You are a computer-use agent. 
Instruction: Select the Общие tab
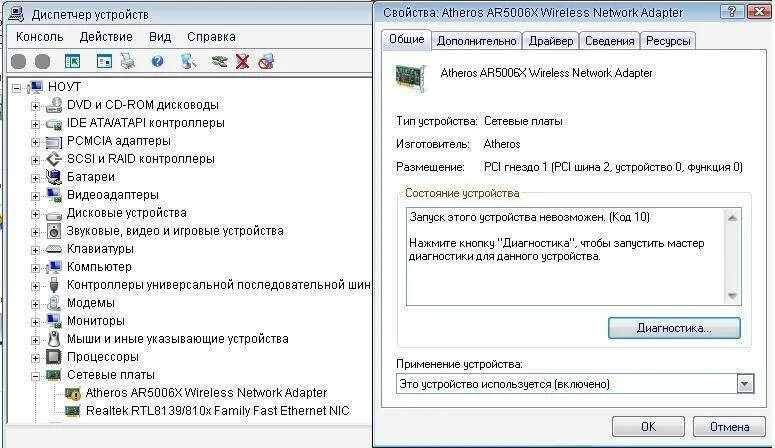[x=406, y=40]
